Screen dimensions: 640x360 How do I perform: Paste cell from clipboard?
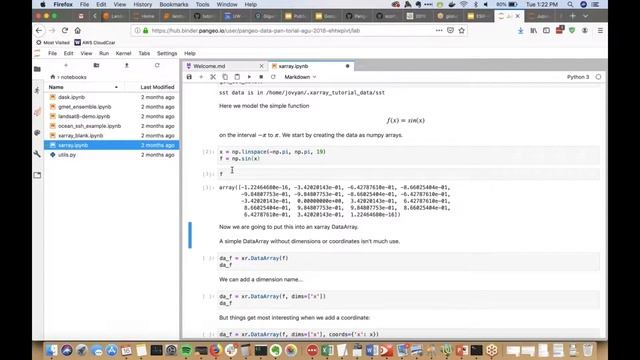point(237,77)
